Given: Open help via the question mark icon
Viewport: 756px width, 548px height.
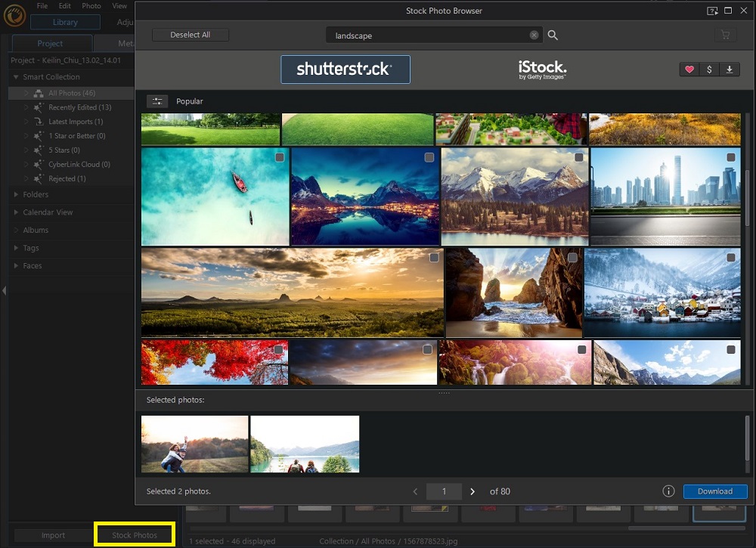Looking at the screenshot, I should [711, 11].
